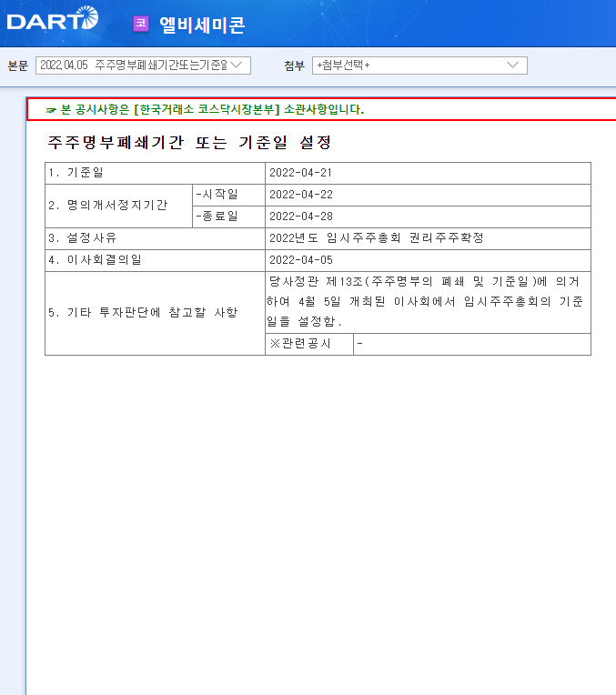Click the purple 코 KOSDAQ market badge
This screenshot has width=616, height=695.
pyautogui.click(x=141, y=24)
